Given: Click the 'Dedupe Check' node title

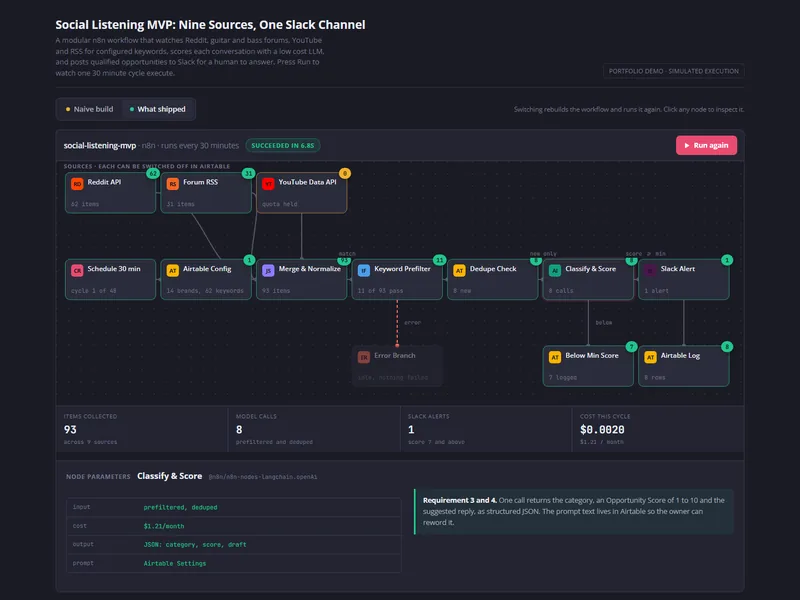Looking at the screenshot, I should click(493, 269).
